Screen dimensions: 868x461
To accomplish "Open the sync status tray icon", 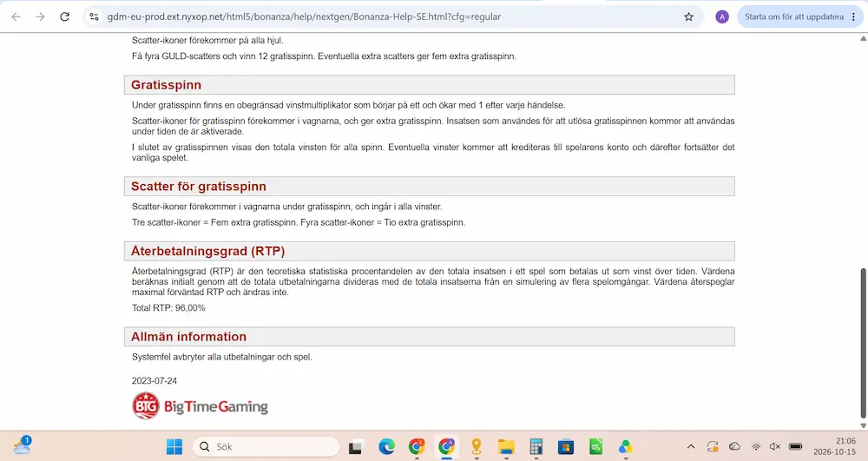I will (713, 446).
